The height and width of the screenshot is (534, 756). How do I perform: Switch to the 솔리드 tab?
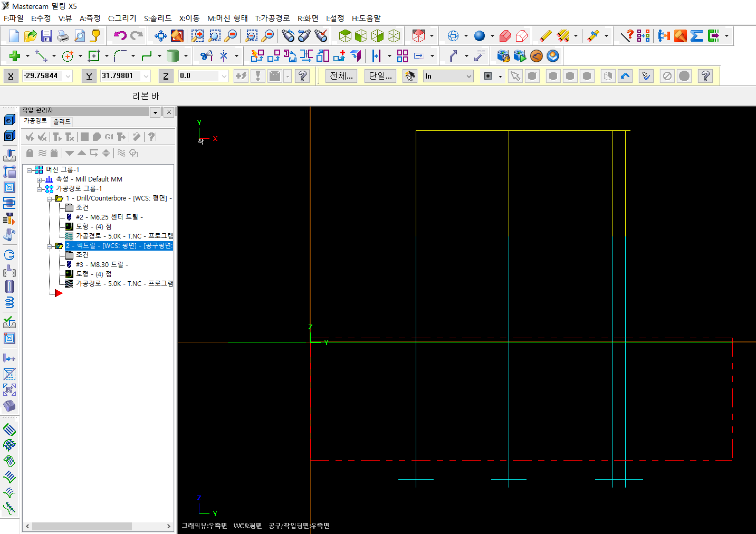(62, 121)
